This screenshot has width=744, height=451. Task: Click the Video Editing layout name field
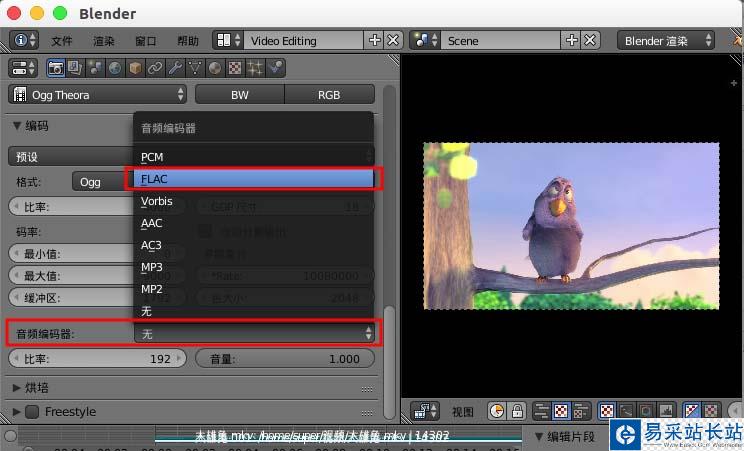[x=304, y=40]
